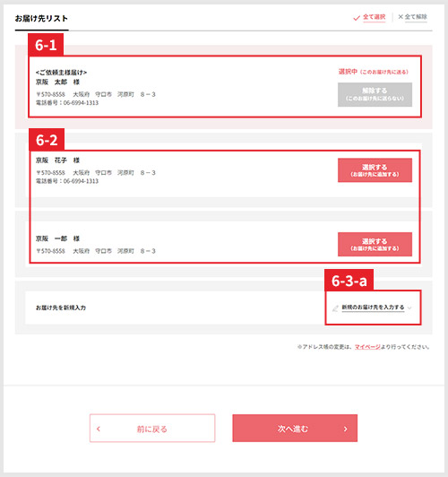
Task: Click left chevron on 前に戻る button
Action: point(99,429)
